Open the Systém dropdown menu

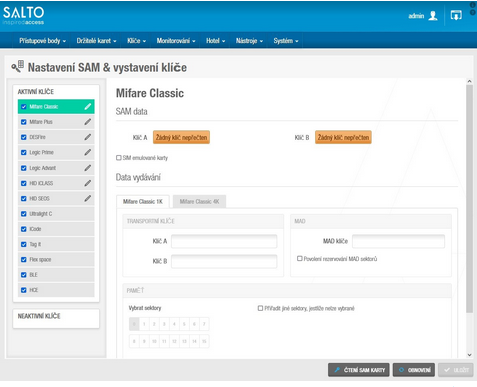click(286, 41)
